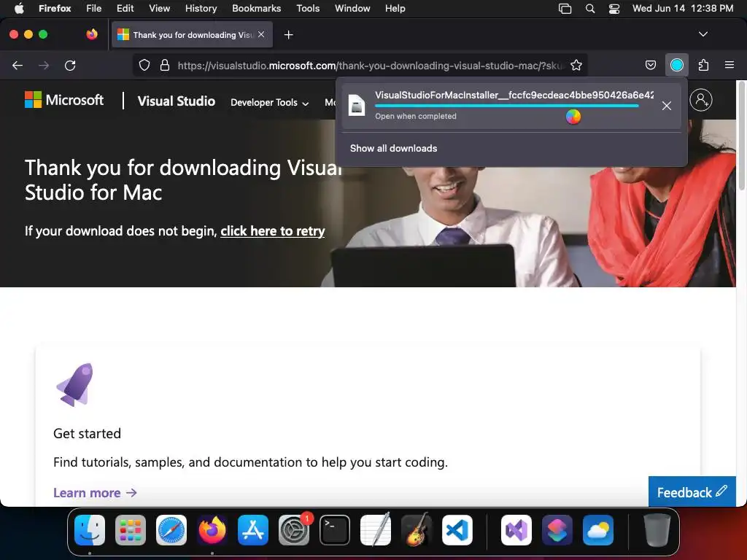This screenshot has width=747, height=560.
Task: Toggle the Firefox downloads panel button
Action: 676,65
